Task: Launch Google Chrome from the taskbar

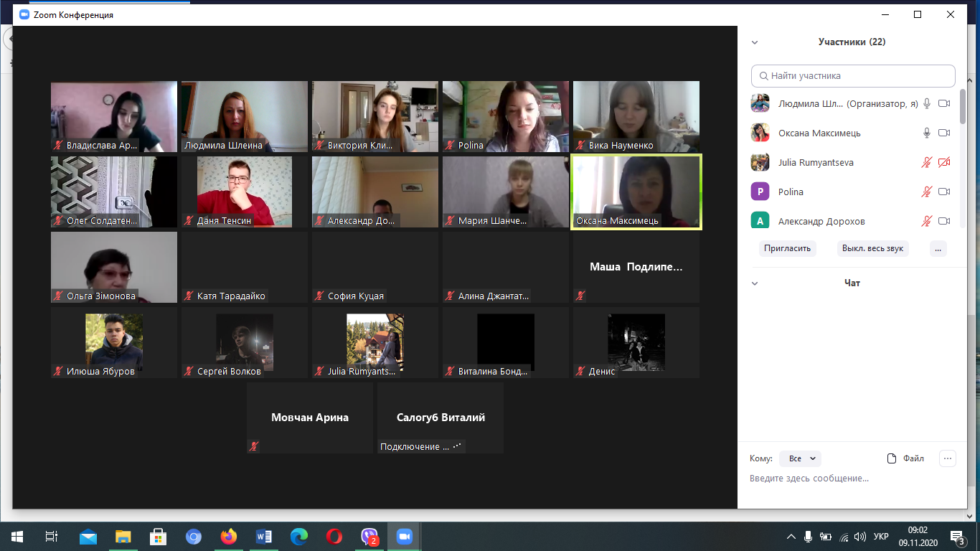Action: click(x=194, y=537)
